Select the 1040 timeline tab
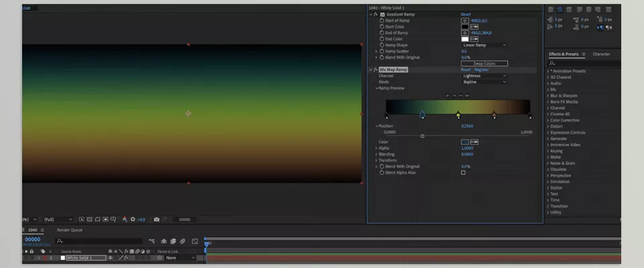Screen dimensions: 644x268 (x=32, y=230)
